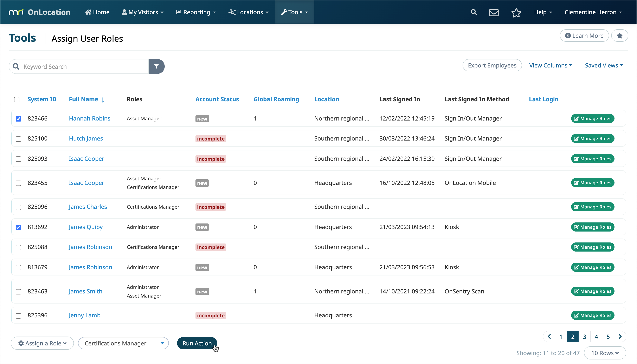Go to previous page arrow in pagination
Image resolution: width=637 pixels, height=364 pixels.
[x=549, y=337]
